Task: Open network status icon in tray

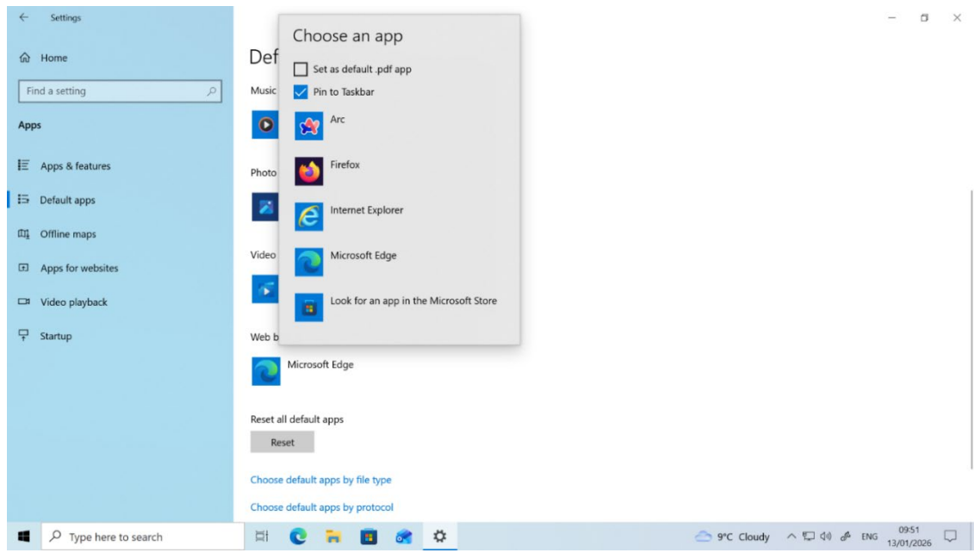Action: click(809, 537)
